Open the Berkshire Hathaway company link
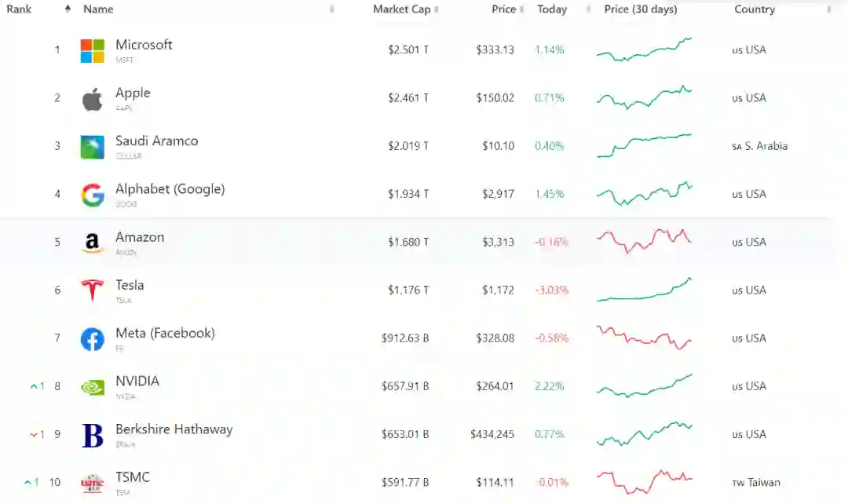The width and height of the screenshot is (848, 504). (x=174, y=429)
